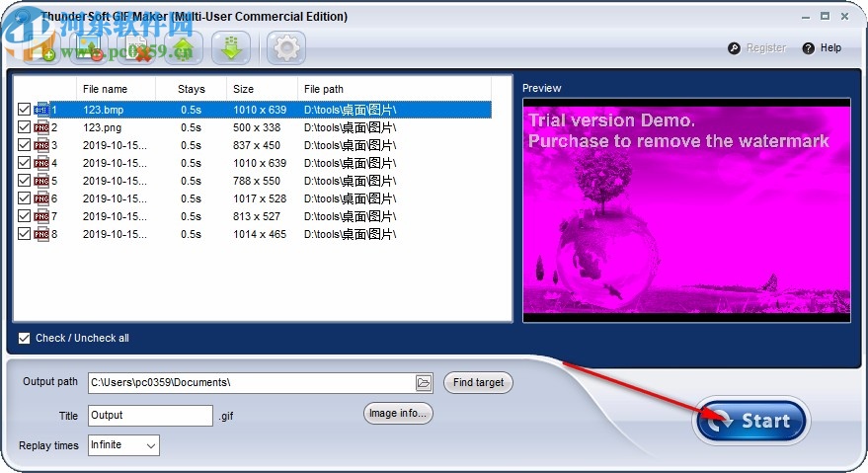Screen dimensions: 868x473
Task: Select the 123.png file name
Action: pos(102,127)
